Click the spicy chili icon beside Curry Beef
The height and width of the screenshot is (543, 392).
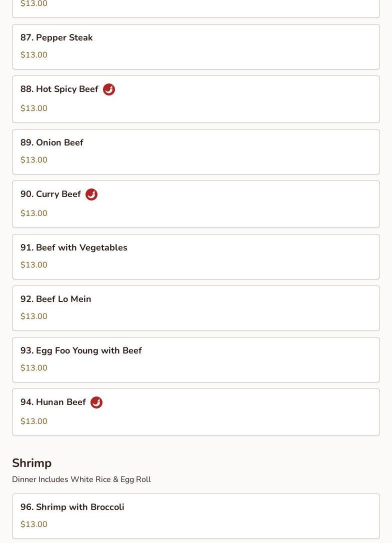[x=91, y=194]
